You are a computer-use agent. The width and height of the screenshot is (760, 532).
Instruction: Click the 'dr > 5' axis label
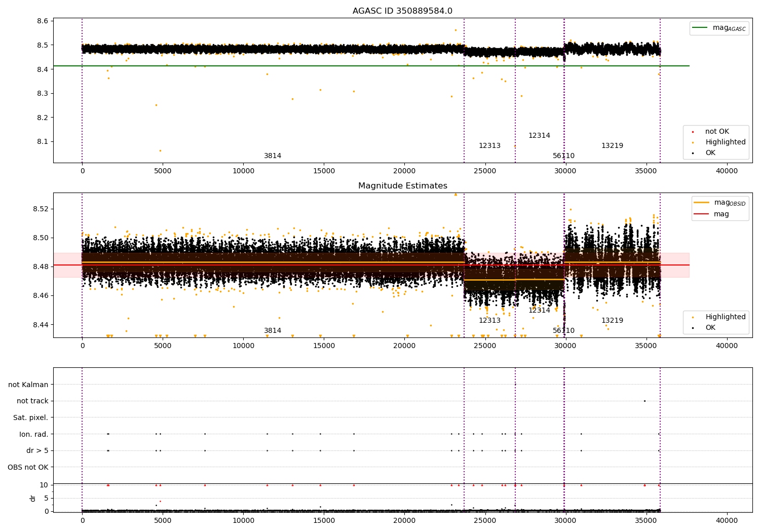(37, 451)
